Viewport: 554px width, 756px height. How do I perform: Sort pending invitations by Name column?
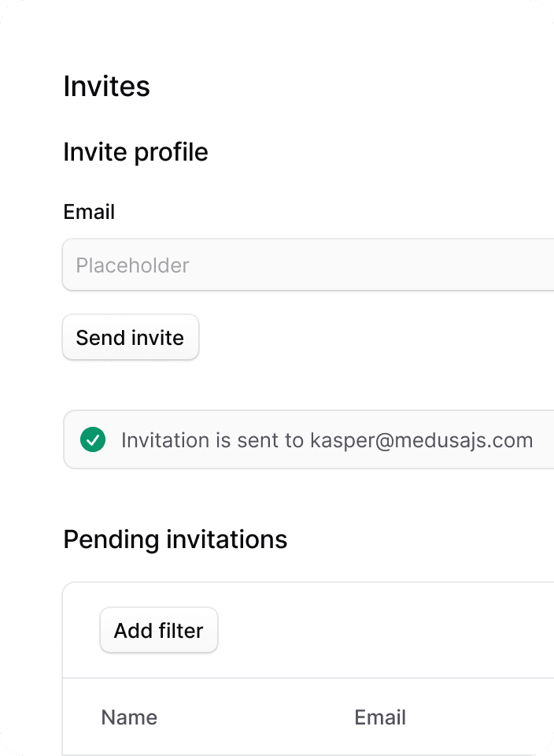pos(129,717)
